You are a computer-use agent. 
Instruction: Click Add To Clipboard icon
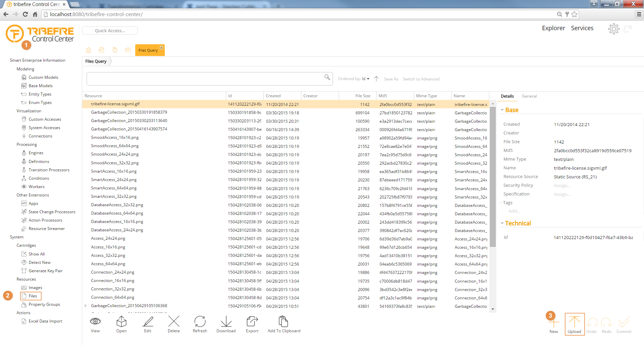(284, 322)
